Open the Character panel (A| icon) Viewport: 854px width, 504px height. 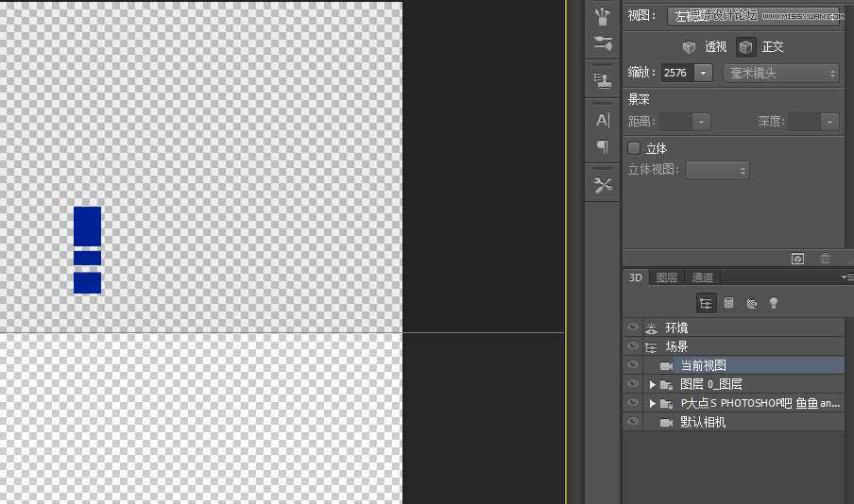tap(603, 120)
